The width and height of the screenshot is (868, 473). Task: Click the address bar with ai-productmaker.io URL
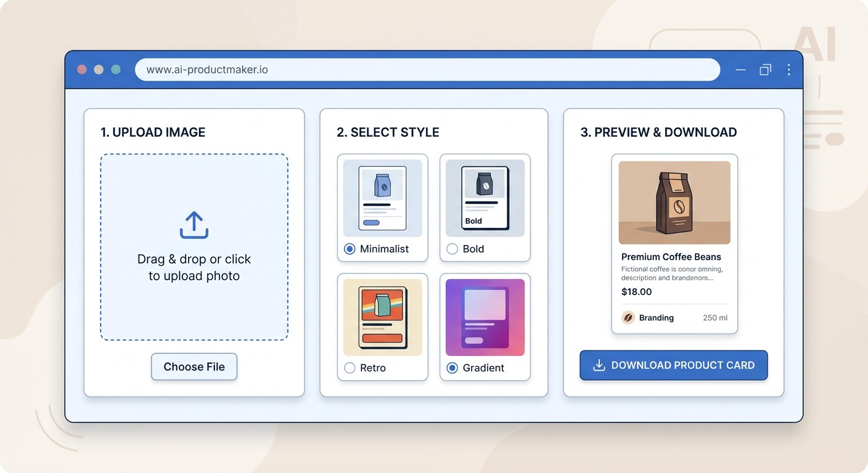coord(427,70)
